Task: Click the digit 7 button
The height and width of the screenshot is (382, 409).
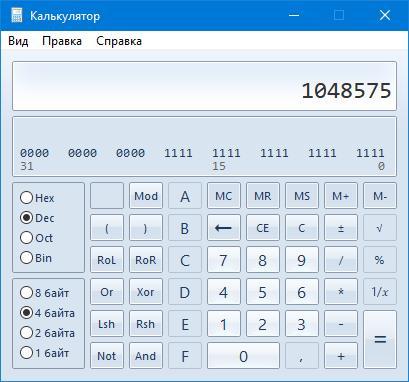Action: pyautogui.click(x=224, y=260)
